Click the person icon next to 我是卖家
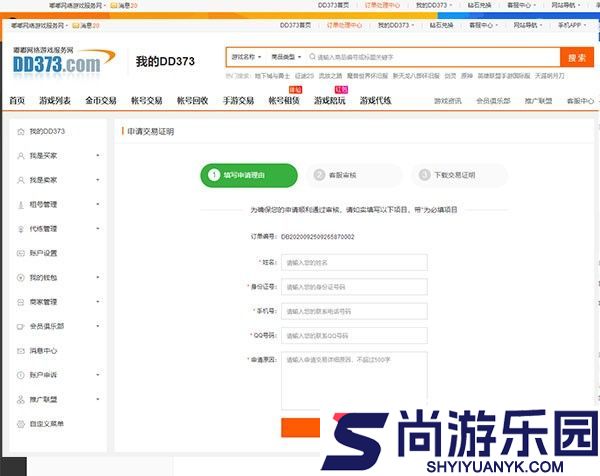Viewport: 600px width, 476px height. [x=21, y=180]
